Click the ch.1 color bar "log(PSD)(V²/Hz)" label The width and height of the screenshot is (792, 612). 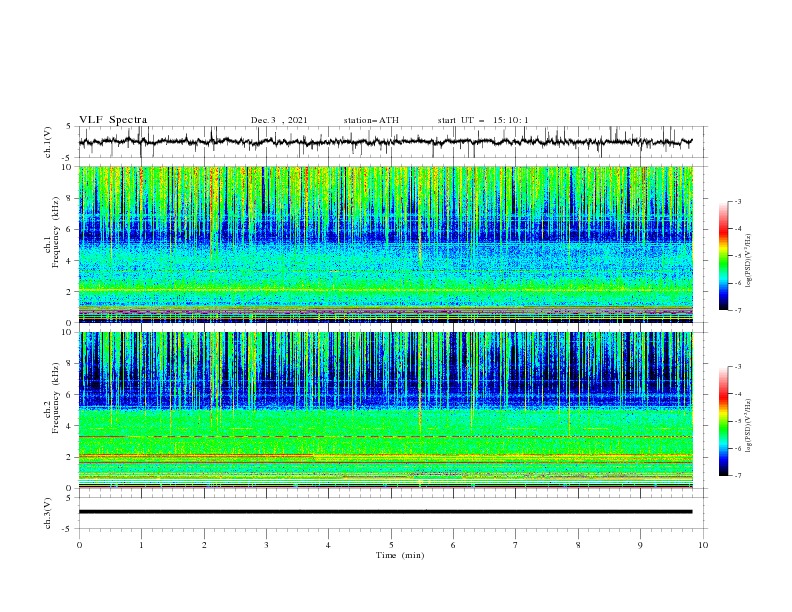(749, 261)
